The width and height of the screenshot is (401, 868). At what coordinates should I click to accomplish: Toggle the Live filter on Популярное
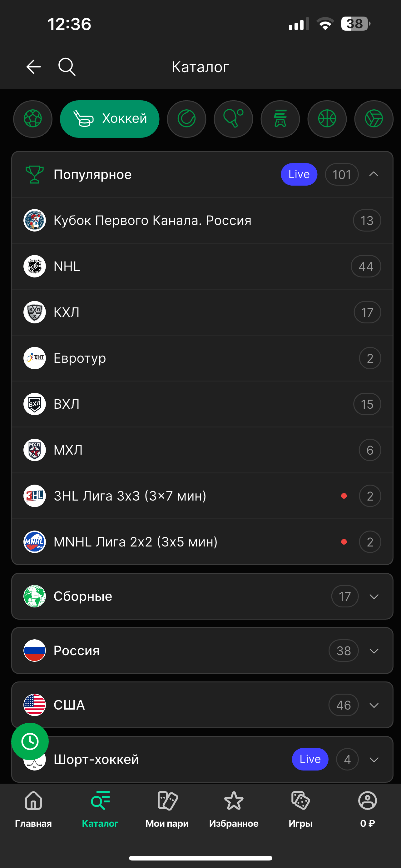[x=299, y=175]
